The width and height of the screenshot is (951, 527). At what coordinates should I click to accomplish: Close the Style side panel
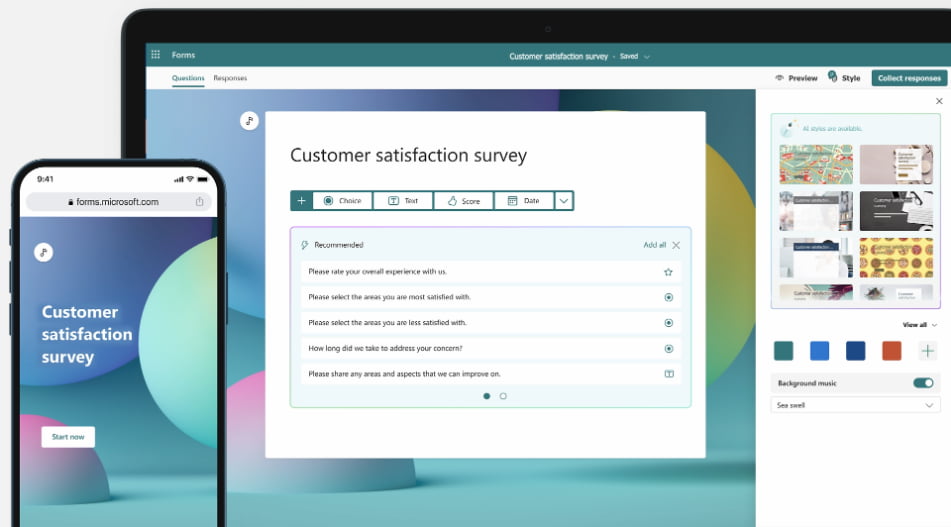[939, 101]
